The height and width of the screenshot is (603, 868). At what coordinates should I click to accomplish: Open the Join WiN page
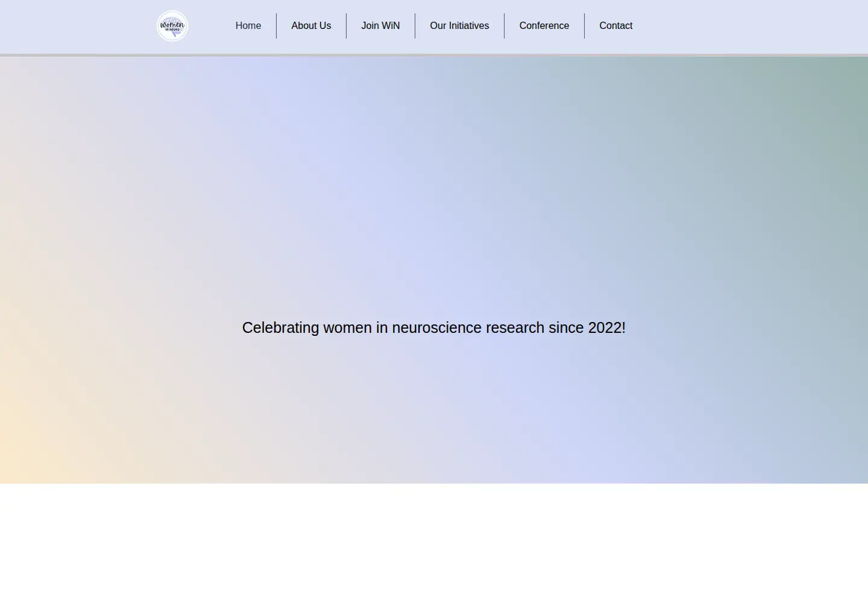tap(380, 26)
